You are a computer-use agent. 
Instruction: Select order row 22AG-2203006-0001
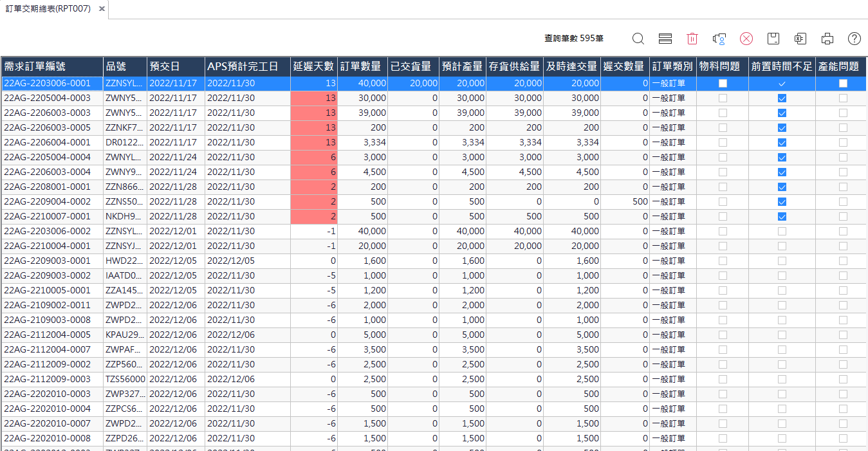[x=434, y=84]
